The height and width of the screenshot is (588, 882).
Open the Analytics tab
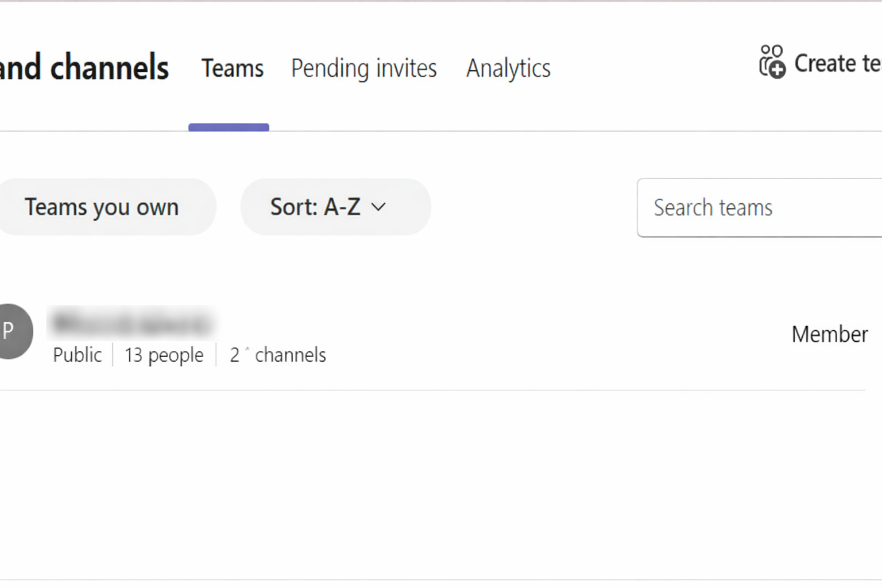point(508,68)
